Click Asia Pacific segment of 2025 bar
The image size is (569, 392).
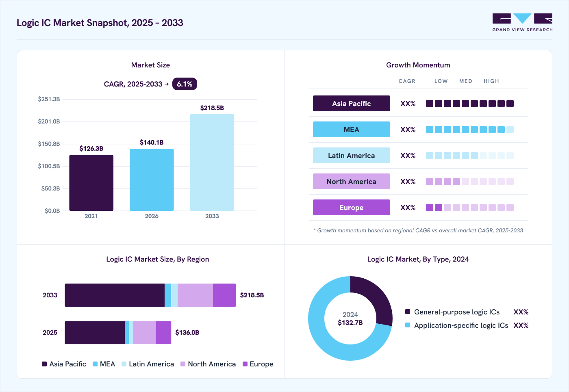[95, 333]
